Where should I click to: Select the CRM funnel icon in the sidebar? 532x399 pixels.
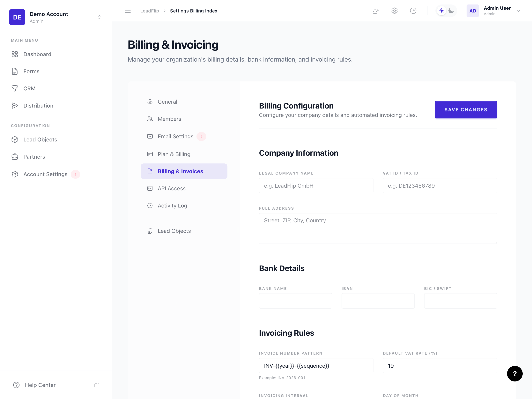(15, 88)
